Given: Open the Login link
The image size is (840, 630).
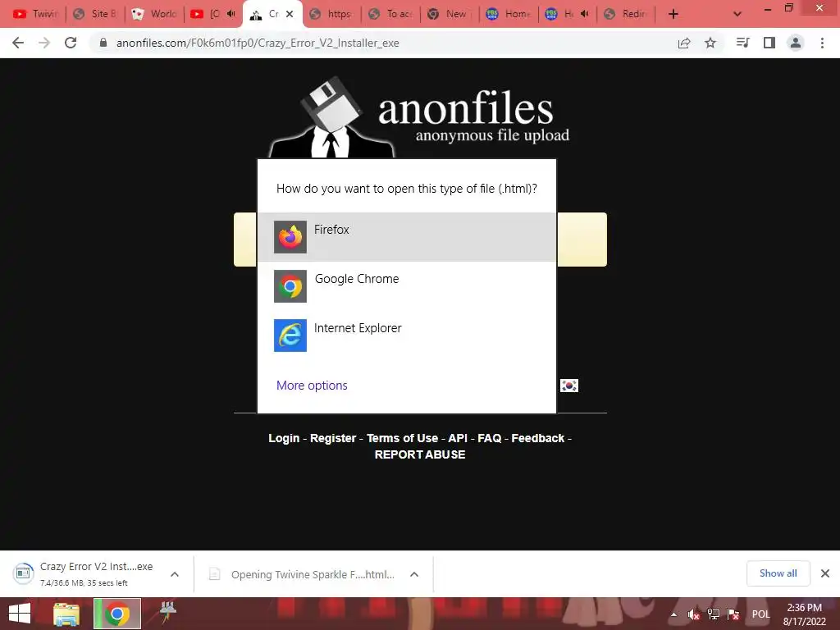Looking at the screenshot, I should (x=284, y=438).
